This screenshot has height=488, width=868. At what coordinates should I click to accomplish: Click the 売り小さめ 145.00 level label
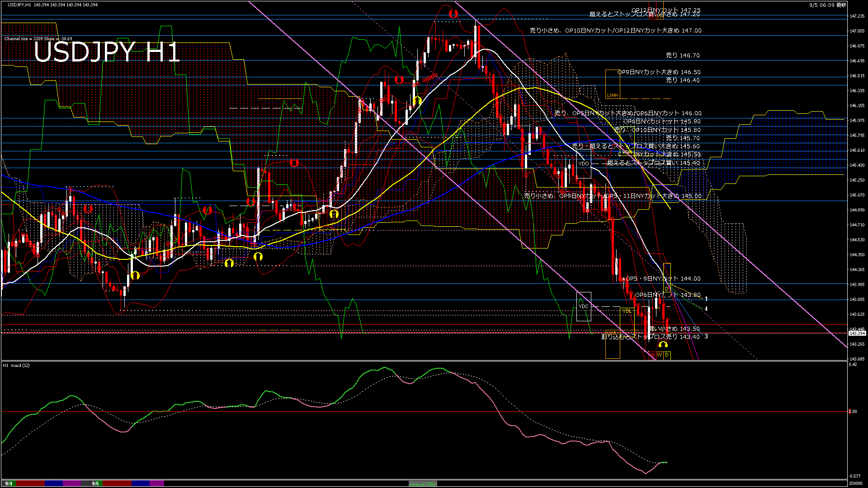[613, 196]
